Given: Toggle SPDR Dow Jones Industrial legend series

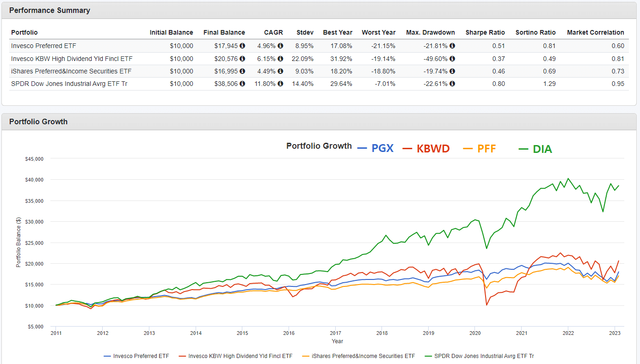Looking at the screenshot, I should click(480, 356).
